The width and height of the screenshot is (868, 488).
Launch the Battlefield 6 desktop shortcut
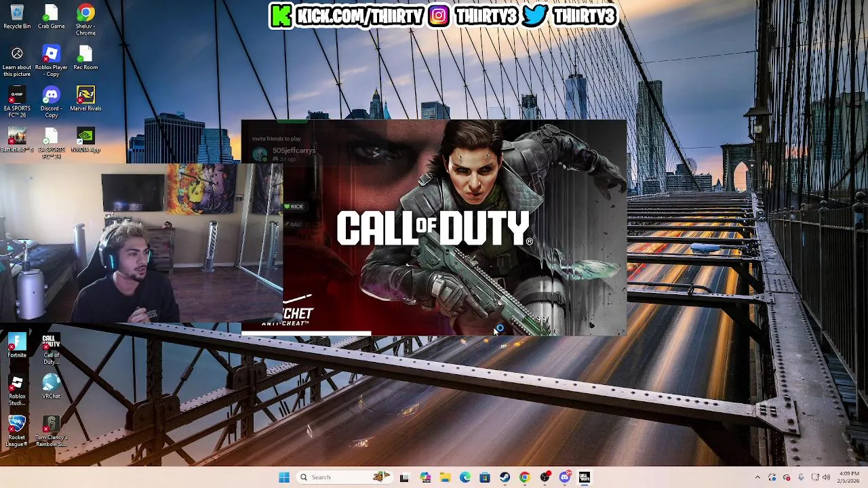[17, 140]
